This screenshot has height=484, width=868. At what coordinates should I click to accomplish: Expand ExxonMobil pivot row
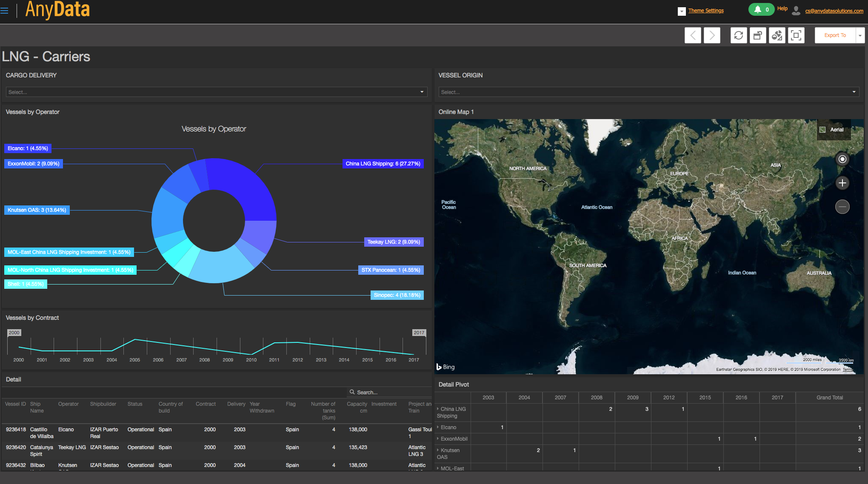click(x=438, y=438)
